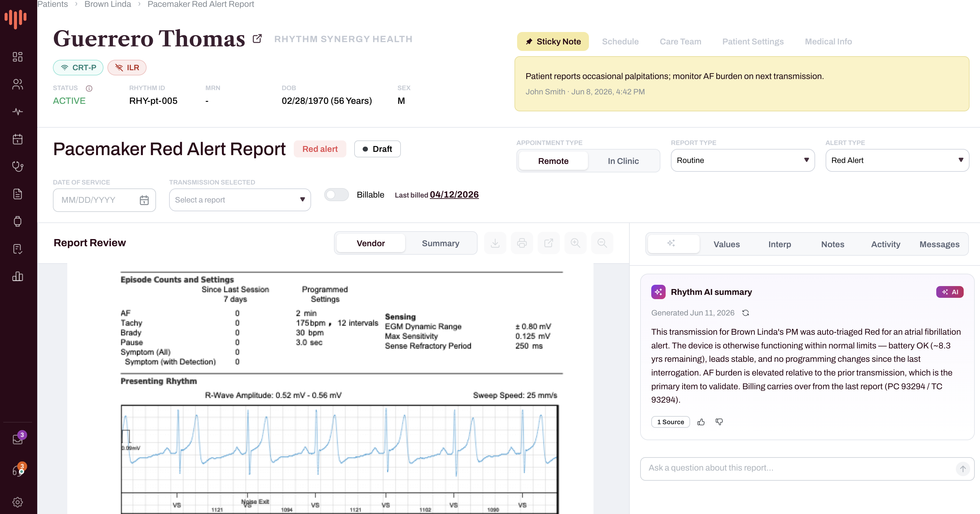Screen dimensions: 980x514
Task: Open the headset support icon
Action: pyautogui.click(x=18, y=470)
